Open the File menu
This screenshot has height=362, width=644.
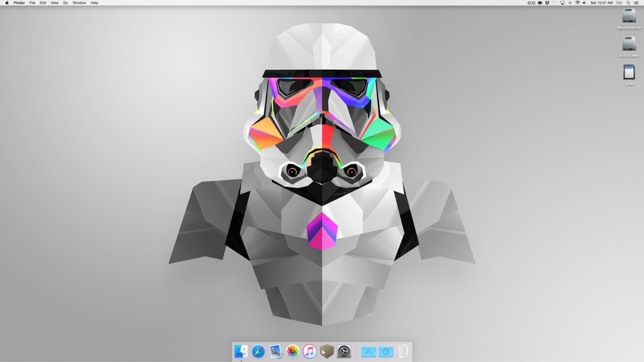tap(32, 3)
